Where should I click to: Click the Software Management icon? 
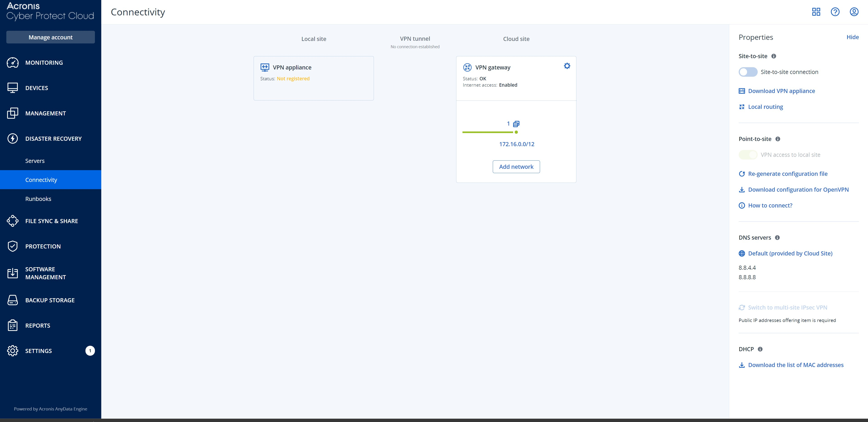(x=12, y=273)
